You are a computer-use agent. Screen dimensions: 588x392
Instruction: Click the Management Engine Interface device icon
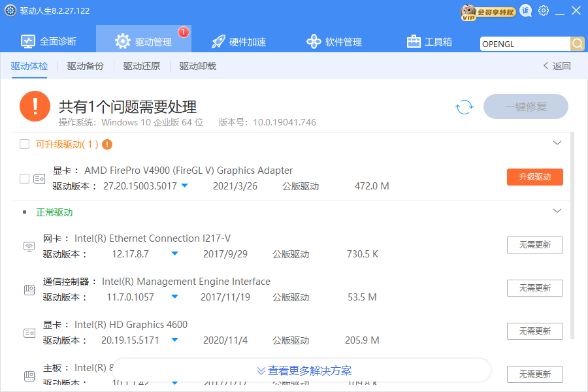tap(29, 290)
